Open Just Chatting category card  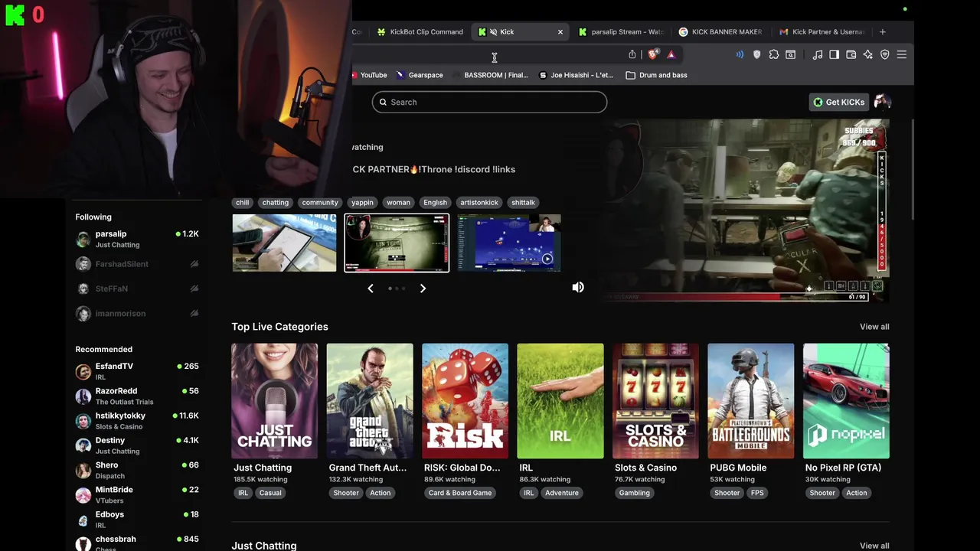click(x=275, y=401)
